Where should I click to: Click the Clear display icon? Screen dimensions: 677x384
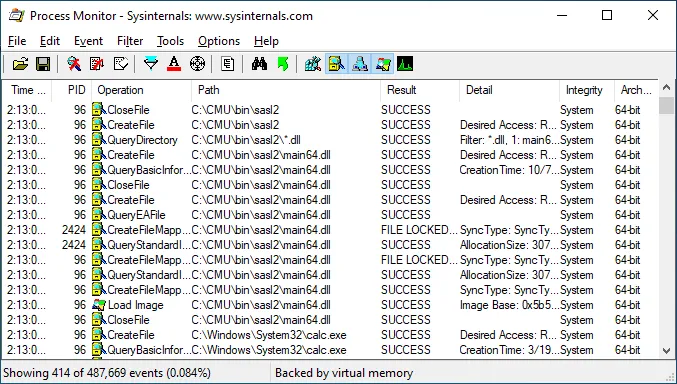[x=120, y=64]
